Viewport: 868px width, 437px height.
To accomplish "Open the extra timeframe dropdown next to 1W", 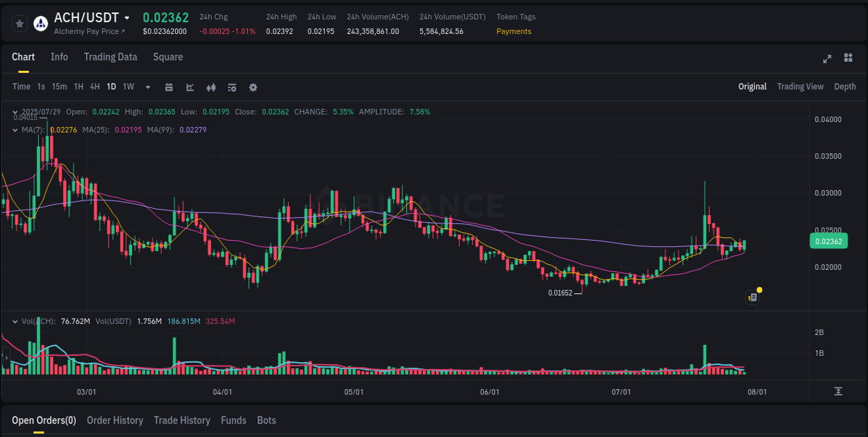I will click(147, 87).
